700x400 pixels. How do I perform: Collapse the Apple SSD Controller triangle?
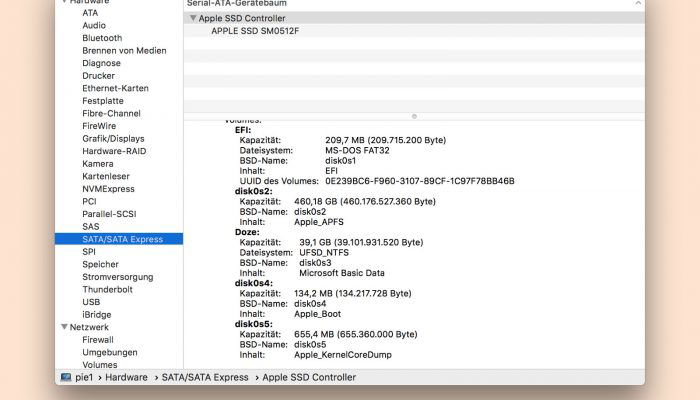(193, 18)
